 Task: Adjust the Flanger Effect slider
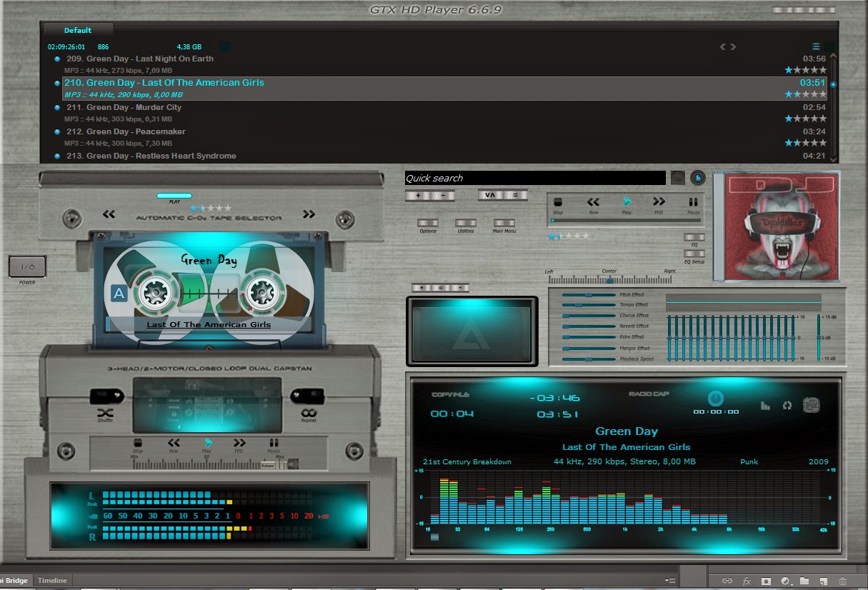[589, 349]
